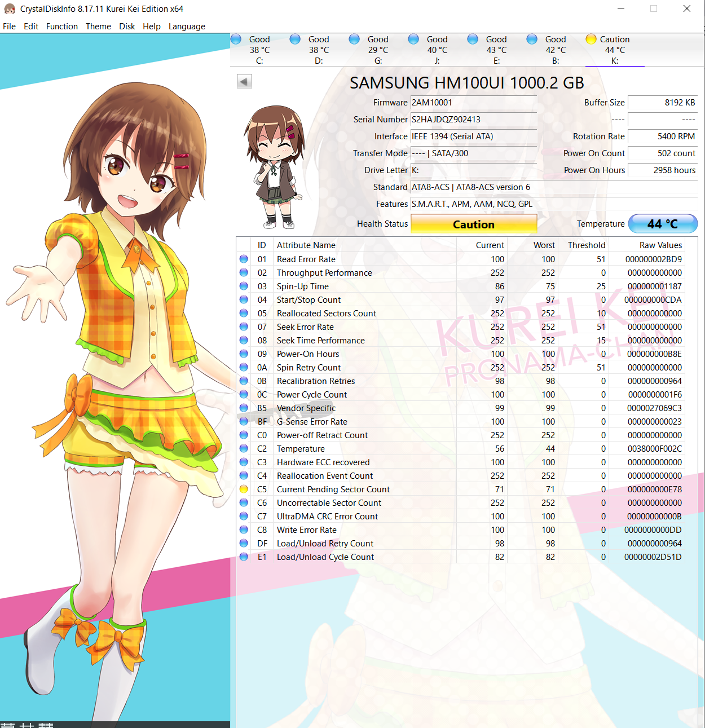Viewport: 705px width, 728px height.
Task: Open the Edit menu
Action: (31, 27)
